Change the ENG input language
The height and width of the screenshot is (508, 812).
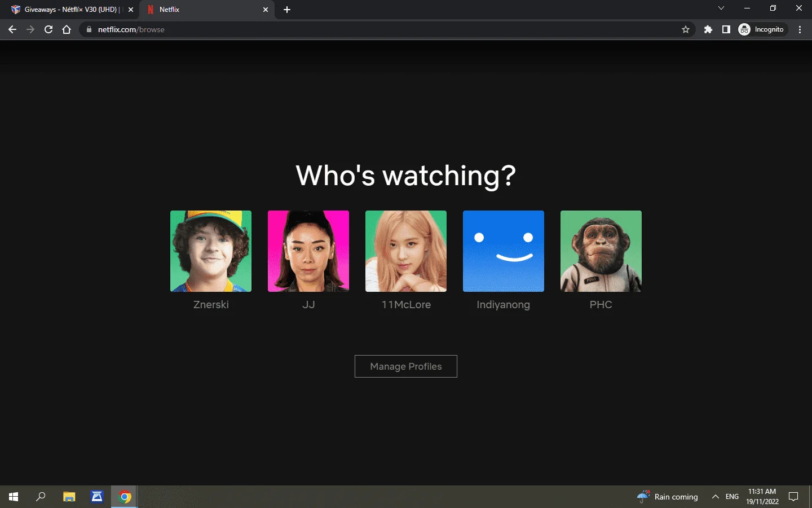732,497
